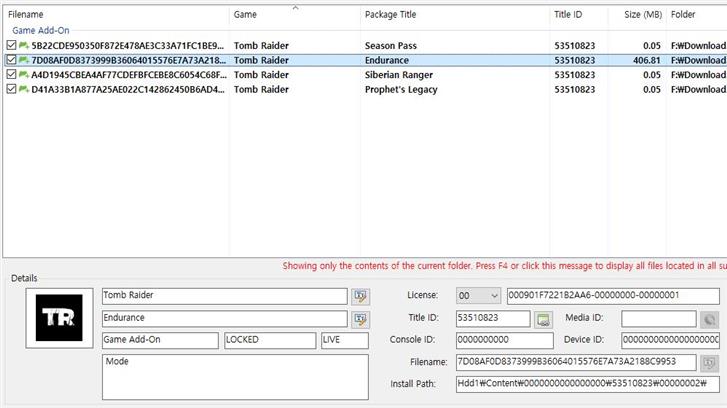Click the green icon on Season Pass row
727x408 pixels.
click(x=24, y=45)
